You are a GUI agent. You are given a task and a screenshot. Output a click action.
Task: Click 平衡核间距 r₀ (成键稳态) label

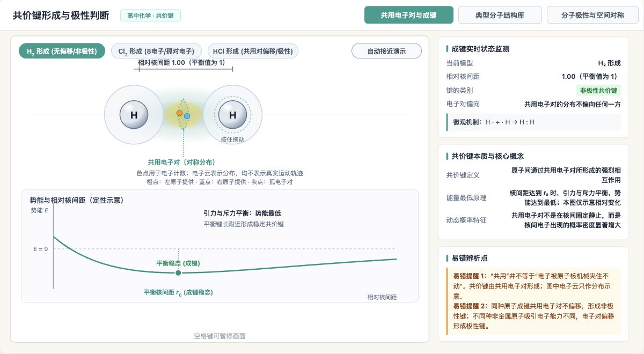click(x=178, y=292)
